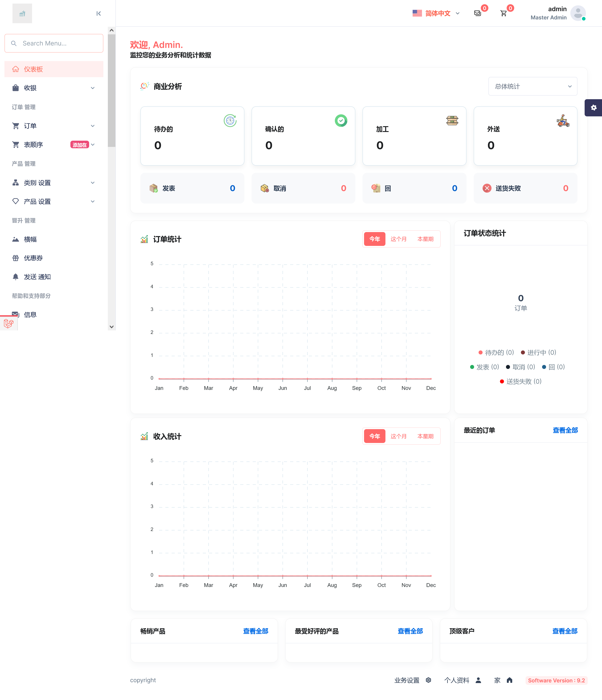Toggle 进行中 legend in status chart

point(539,352)
